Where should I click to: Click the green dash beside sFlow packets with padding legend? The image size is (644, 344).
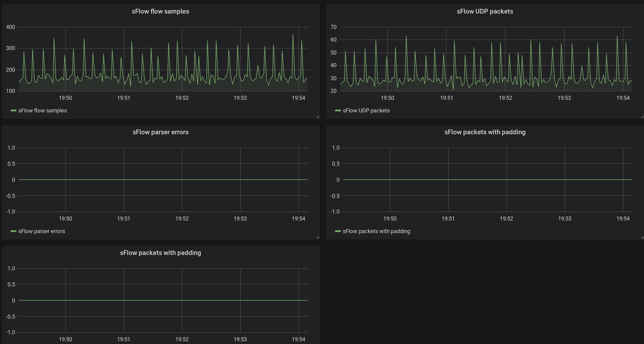coord(338,231)
